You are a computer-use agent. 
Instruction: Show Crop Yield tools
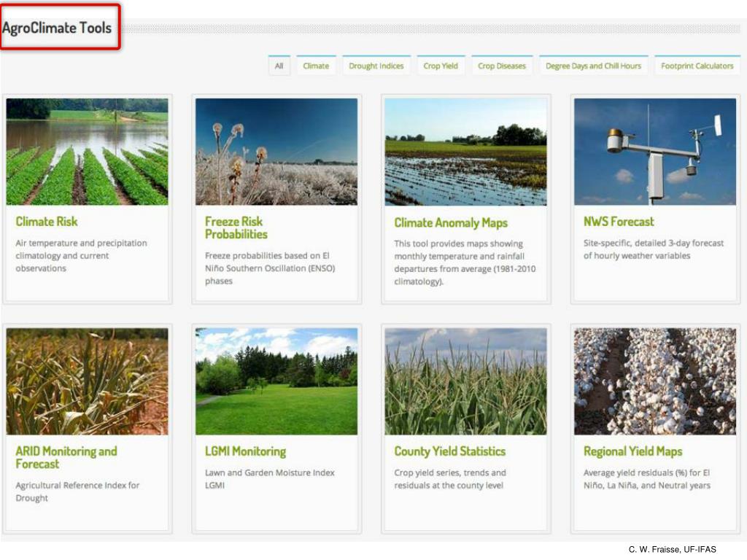click(441, 66)
